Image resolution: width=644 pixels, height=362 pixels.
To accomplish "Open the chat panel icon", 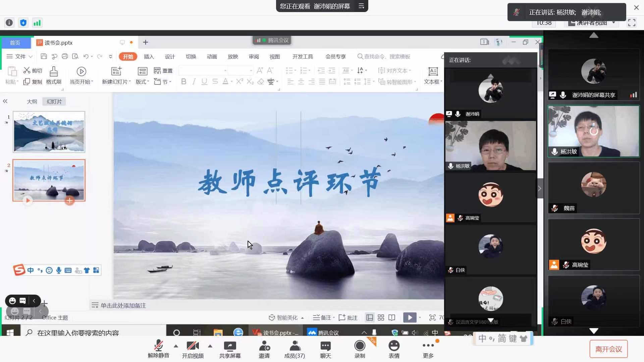I will click(x=325, y=346).
